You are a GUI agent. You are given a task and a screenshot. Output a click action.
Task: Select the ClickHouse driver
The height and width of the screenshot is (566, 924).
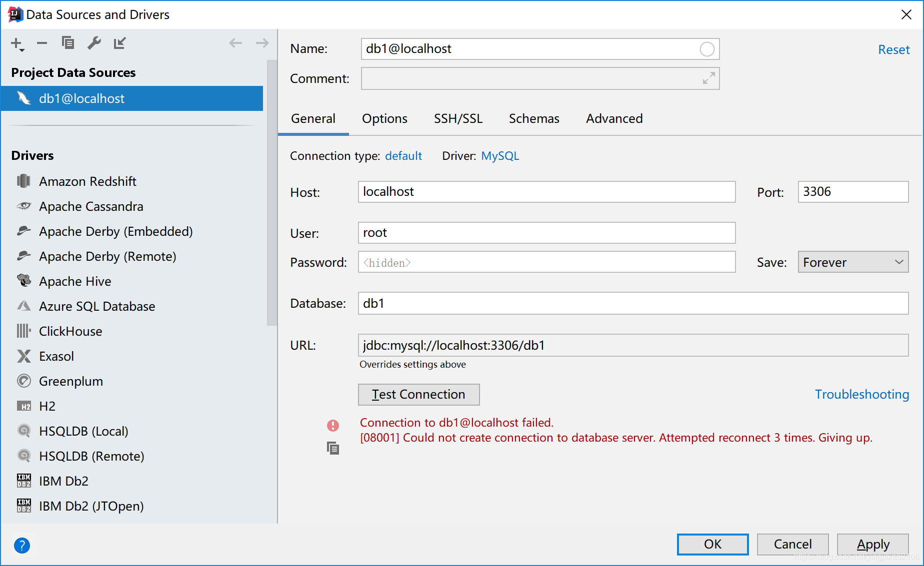(x=132, y=331)
